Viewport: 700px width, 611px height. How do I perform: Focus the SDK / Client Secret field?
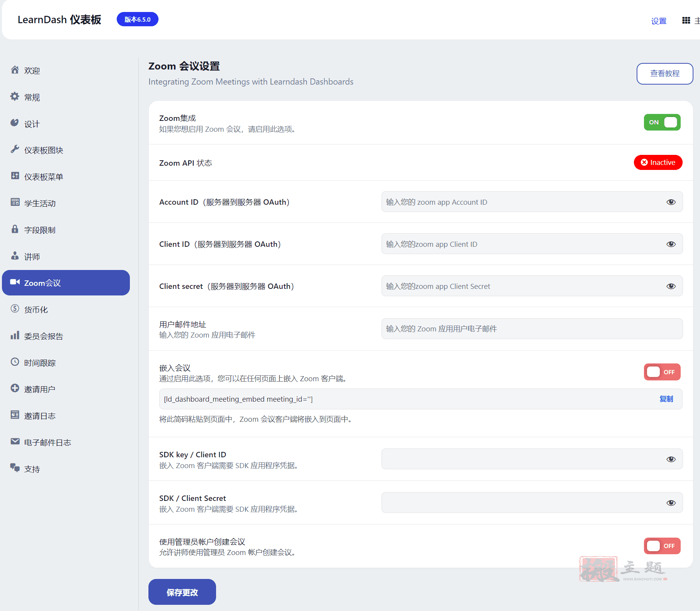click(x=532, y=502)
